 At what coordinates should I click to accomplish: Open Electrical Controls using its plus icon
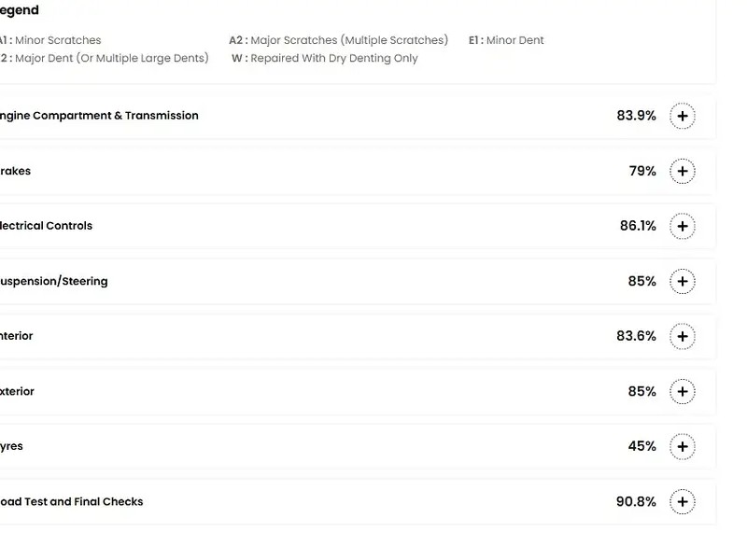(683, 227)
